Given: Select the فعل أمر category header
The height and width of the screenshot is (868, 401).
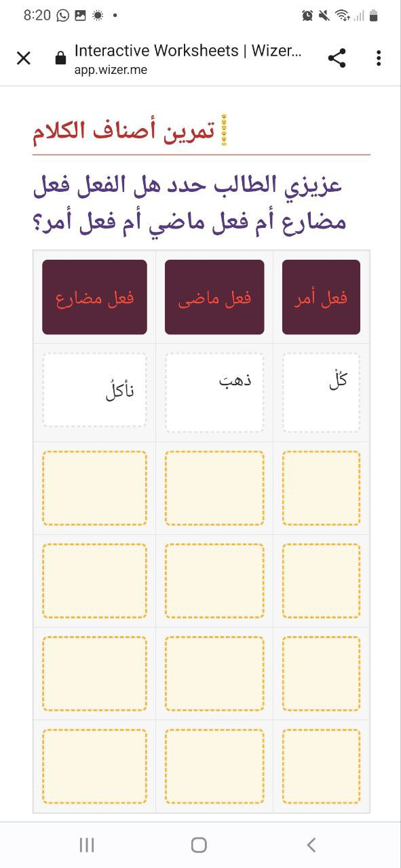Looking at the screenshot, I should tap(321, 297).
